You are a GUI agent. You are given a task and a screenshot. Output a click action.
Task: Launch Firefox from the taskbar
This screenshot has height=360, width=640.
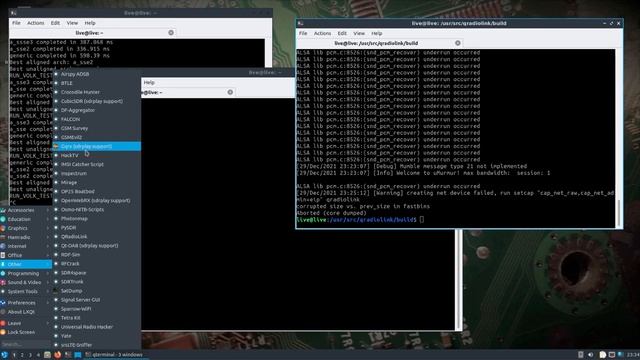57,355
